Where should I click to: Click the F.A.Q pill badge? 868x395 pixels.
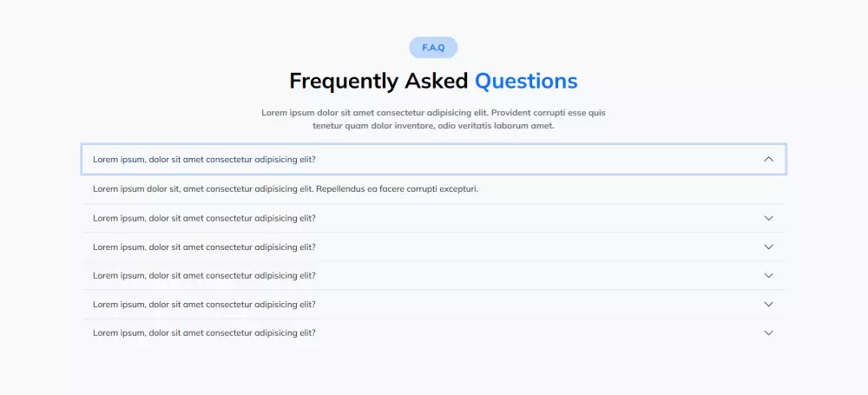click(x=433, y=48)
